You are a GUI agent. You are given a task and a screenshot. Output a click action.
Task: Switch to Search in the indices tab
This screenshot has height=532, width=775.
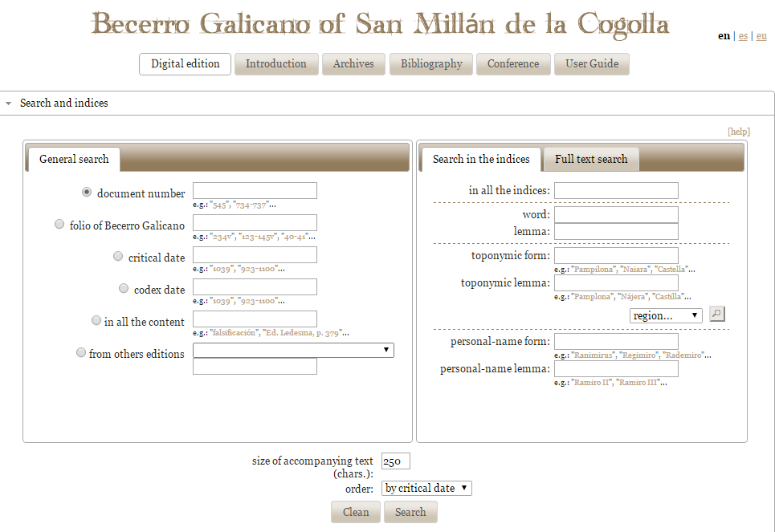point(481,159)
